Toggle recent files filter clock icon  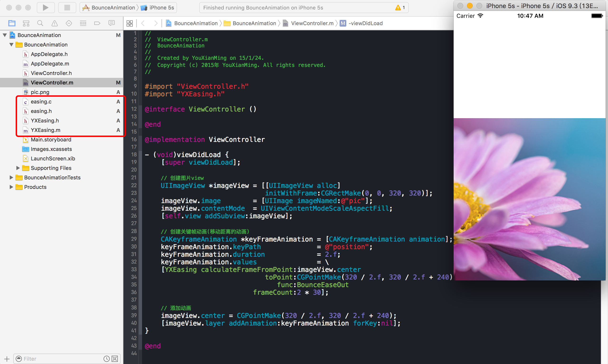[106, 359]
